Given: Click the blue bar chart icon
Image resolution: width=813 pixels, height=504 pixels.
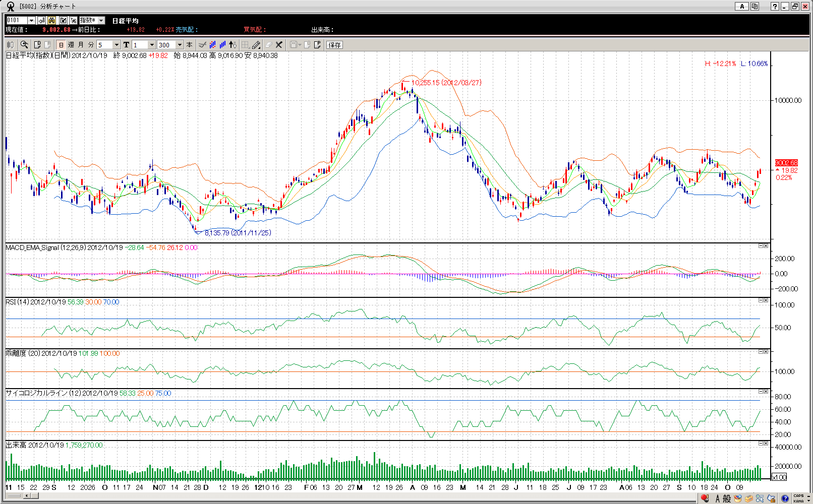Looking at the screenshot, I should click(222, 45).
